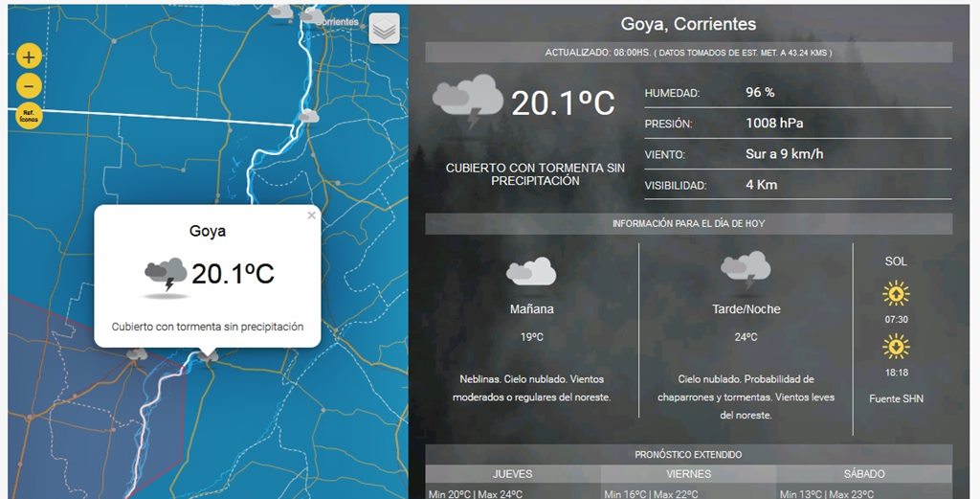The height and width of the screenshot is (499, 980).
Task: Click the weather marker beside the Corrientes label
Action: pos(312,16)
